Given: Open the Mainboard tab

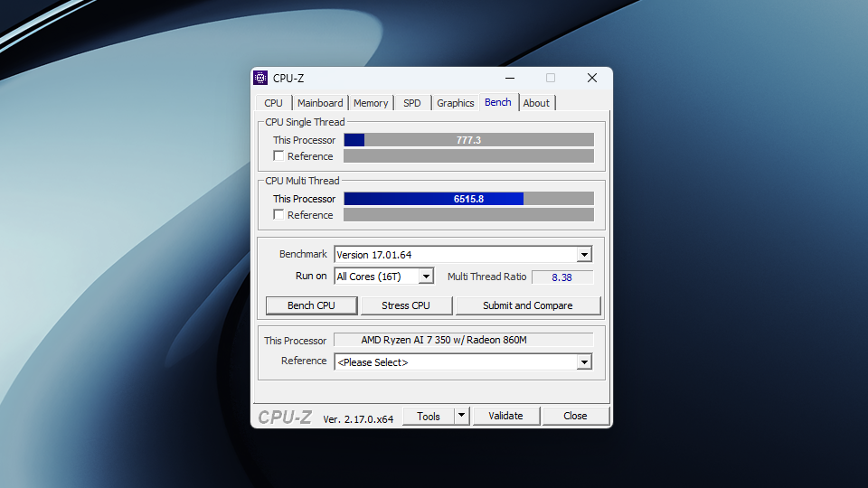Looking at the screenshot, I should [x=320, y=103].
